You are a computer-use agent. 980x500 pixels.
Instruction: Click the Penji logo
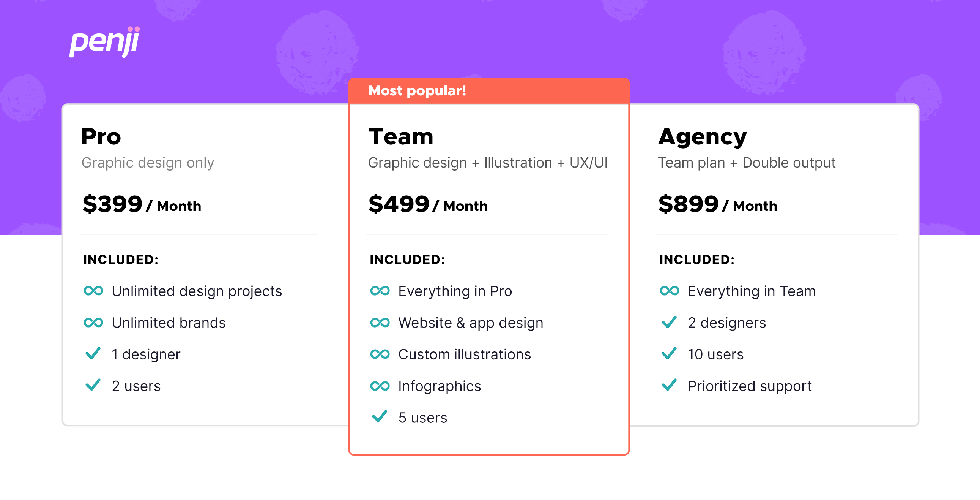[x=104, y=42]
